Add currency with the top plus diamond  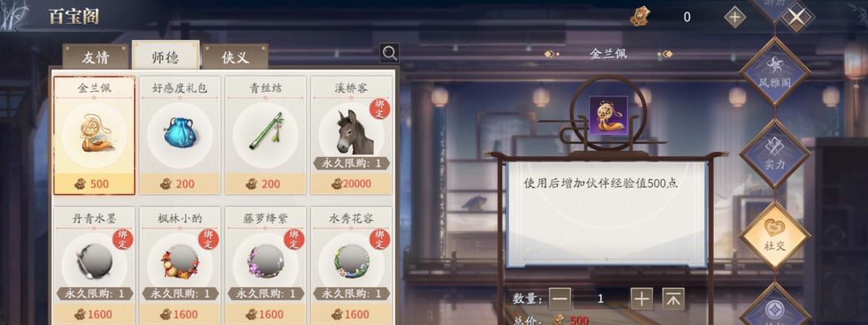[x=735, y=17]
